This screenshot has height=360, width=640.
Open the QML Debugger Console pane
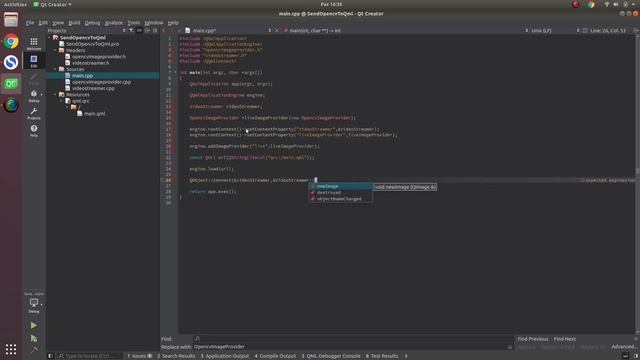click(x=331, y=356)
